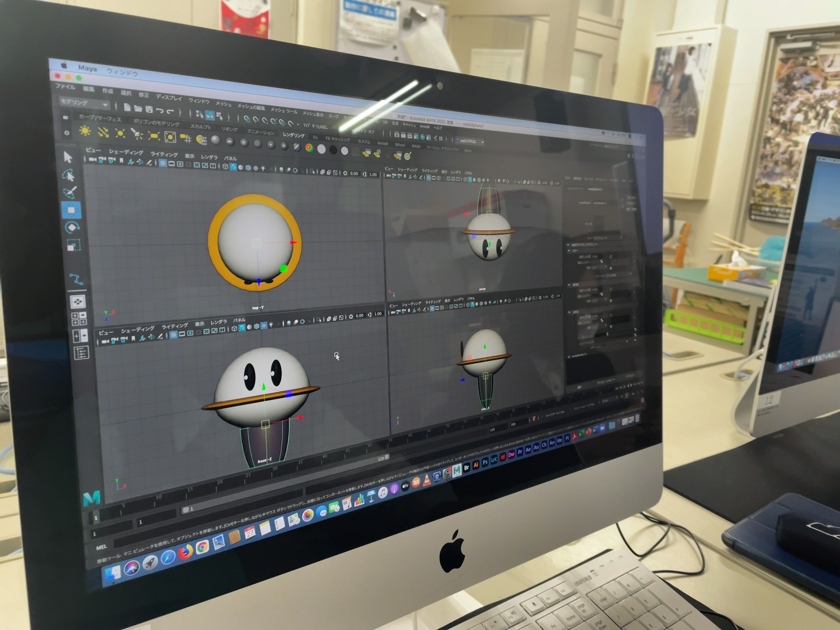Select the highlighted Move tool
Viewport: 840px width, 630px height.
(x=71, y=210)
